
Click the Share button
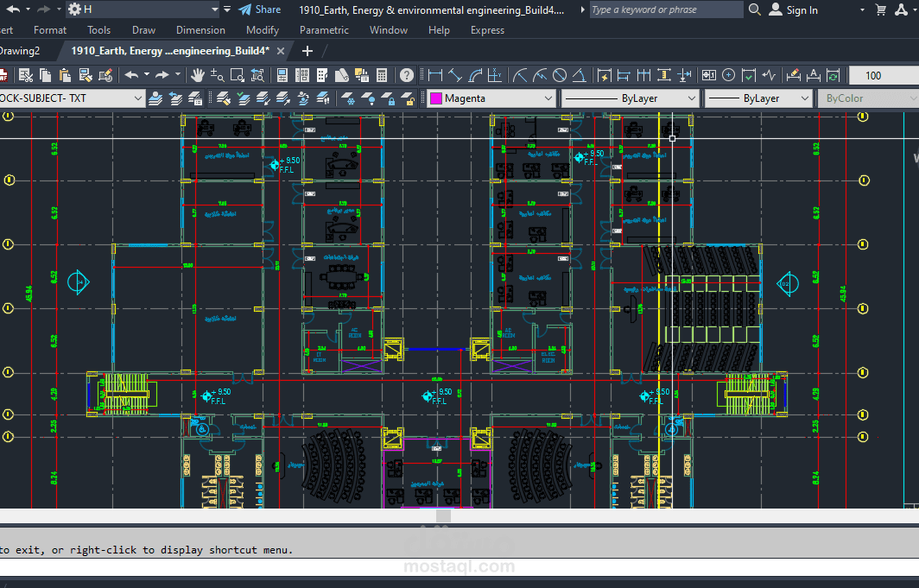coord(260,9)
